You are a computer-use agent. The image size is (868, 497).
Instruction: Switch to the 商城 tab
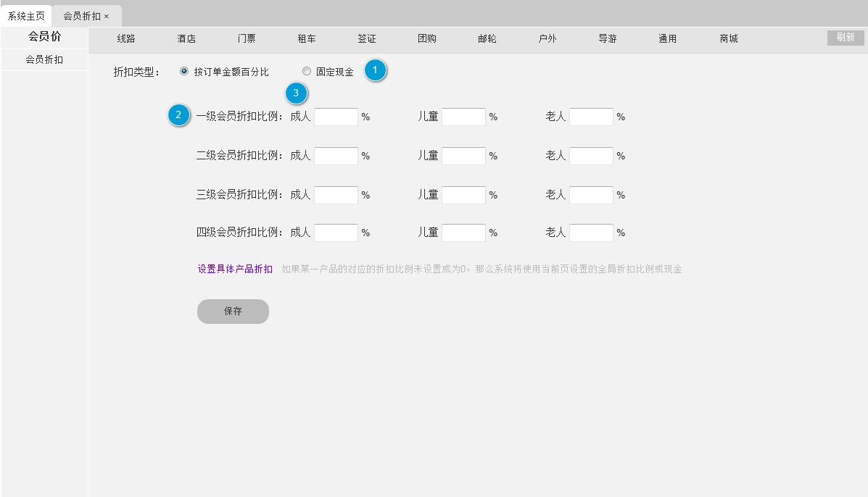pyautogui.click(x=728, y=39)
